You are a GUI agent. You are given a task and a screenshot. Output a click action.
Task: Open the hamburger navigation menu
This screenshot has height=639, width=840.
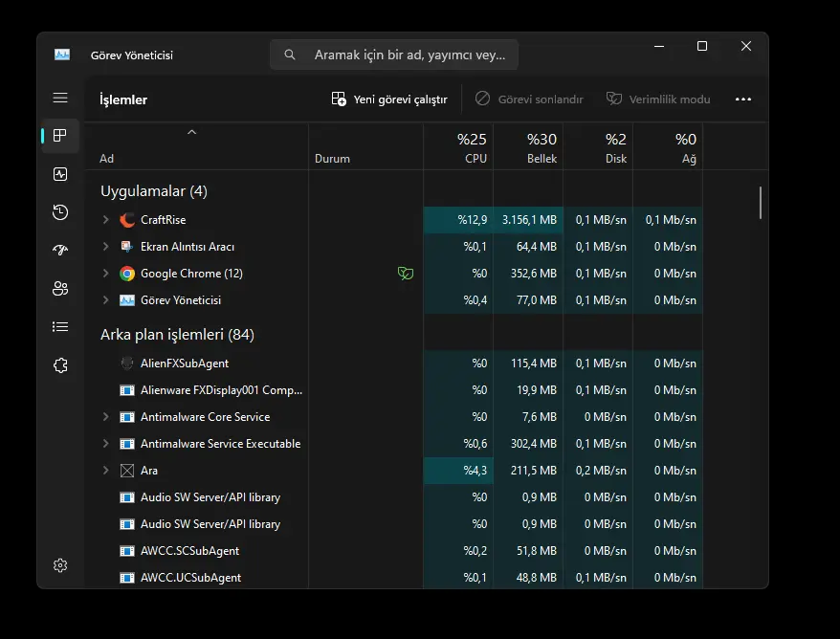[60, 98]
